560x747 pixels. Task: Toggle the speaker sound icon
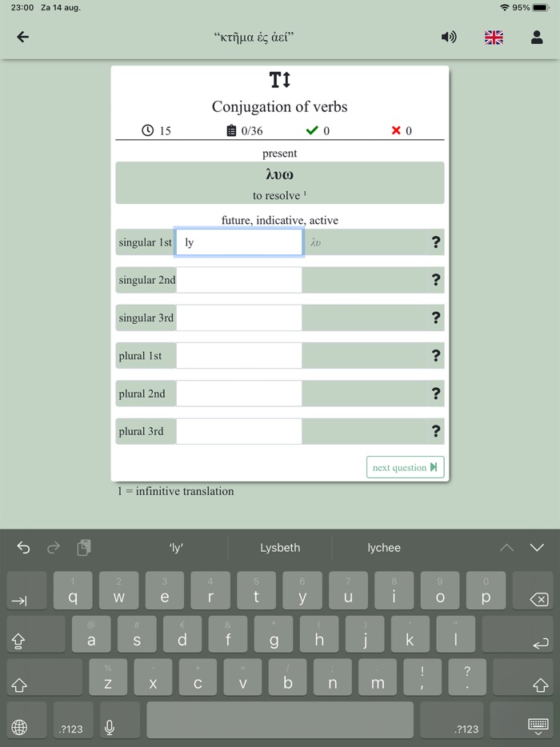pyautogui.click(x=449, y=37)
